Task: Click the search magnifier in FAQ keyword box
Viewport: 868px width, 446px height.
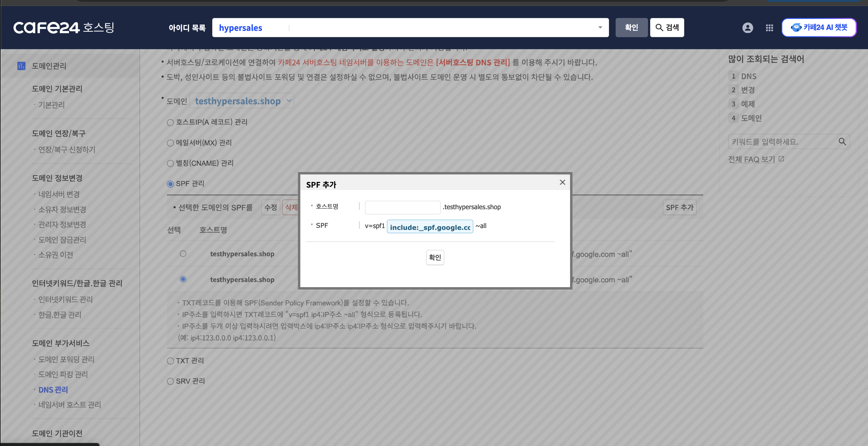Action: pos(842,142)
